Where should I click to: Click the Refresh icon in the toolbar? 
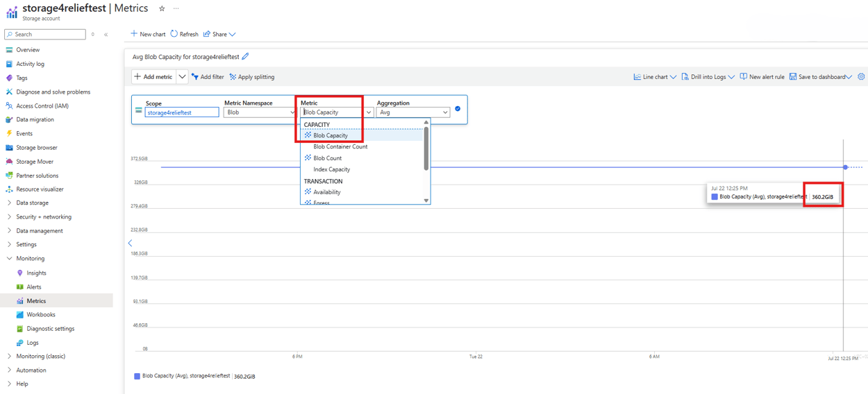tap(174, 34)
